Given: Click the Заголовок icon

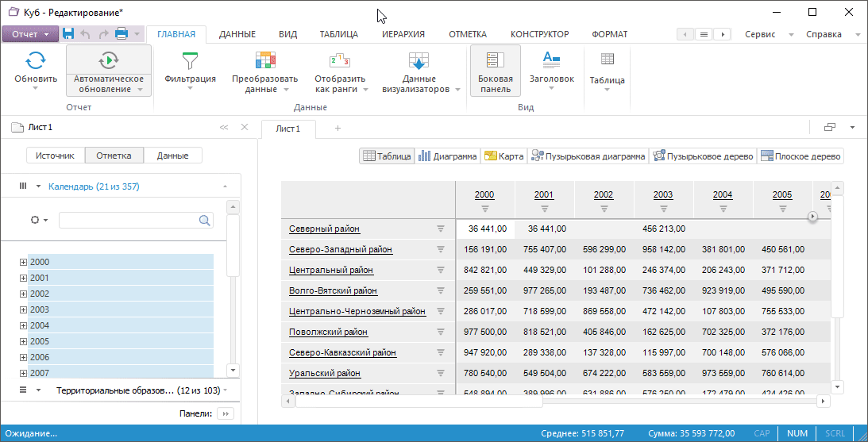Looking at the screenshot, I should tap(551, 59).
